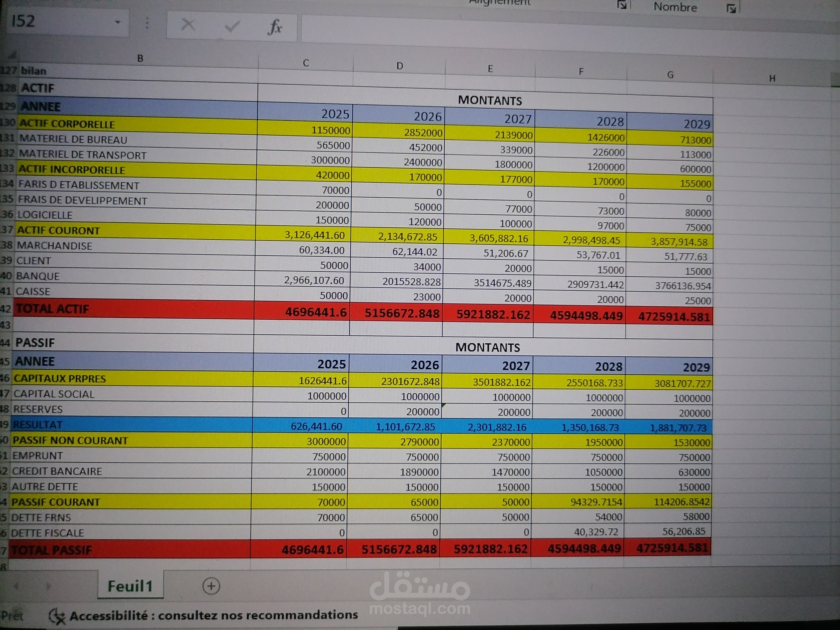Select column C header
Image resolution: width=840 pixels, height=630 pixels.
[x=306, y=63]
